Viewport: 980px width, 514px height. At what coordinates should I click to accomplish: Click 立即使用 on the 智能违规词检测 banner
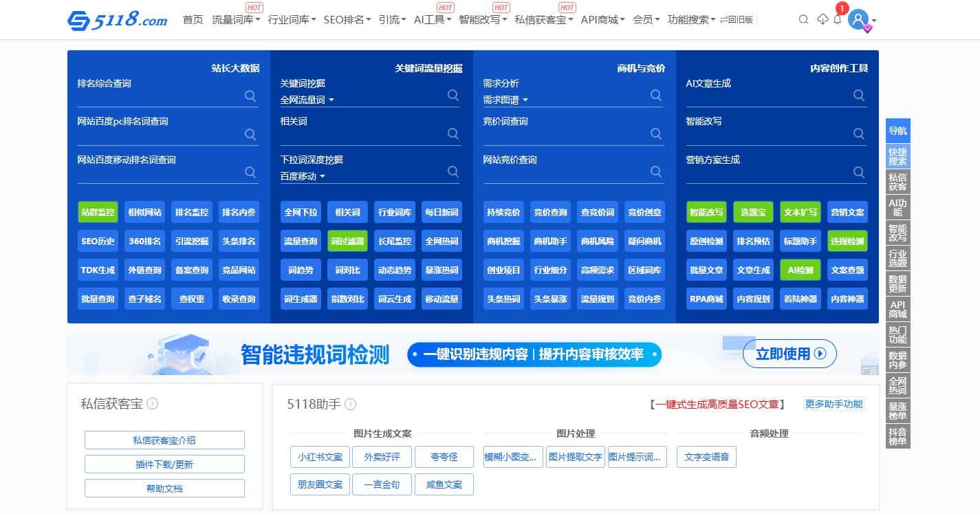(x=789, y=354)
